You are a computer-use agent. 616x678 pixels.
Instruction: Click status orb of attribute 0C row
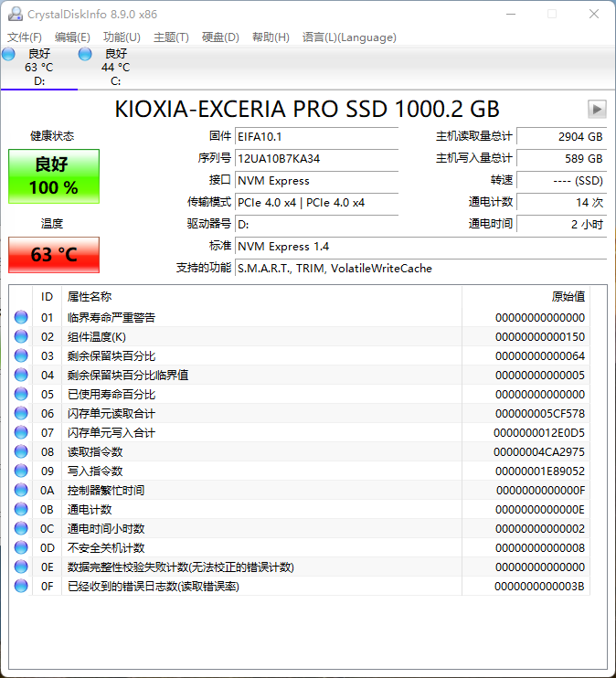tap(21, 528)
